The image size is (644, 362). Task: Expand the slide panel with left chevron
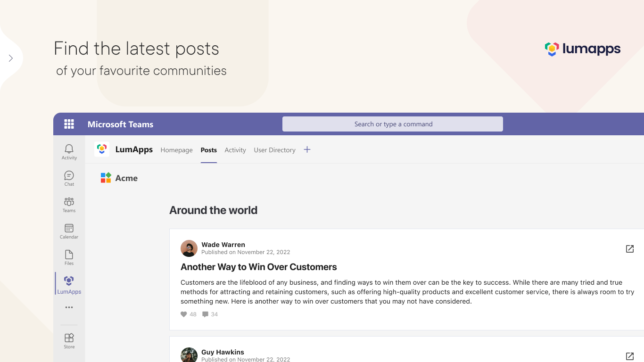pos(11,58)
